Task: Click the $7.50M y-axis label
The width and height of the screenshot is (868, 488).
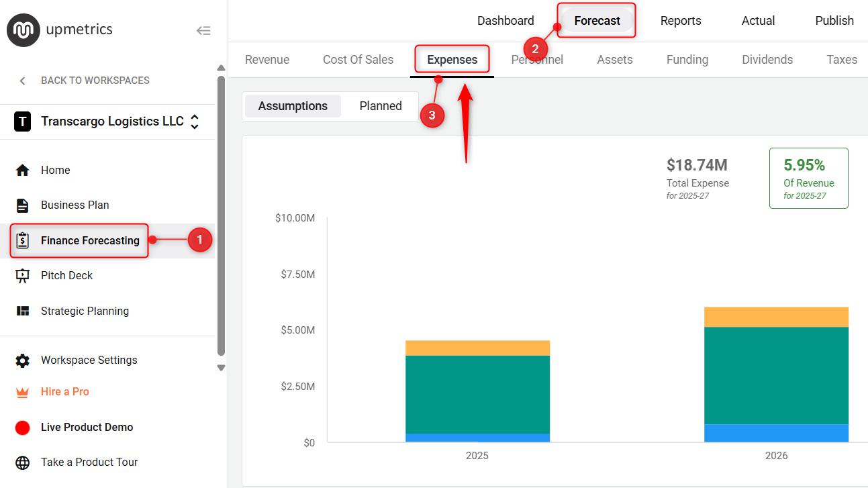Action: pos(298,275)
